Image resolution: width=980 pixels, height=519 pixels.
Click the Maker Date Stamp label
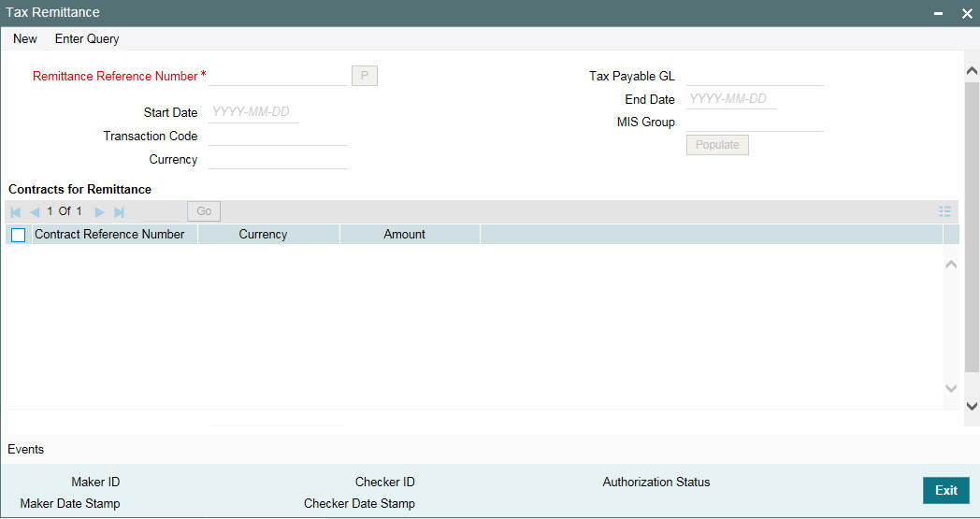(x=70, y=503)
